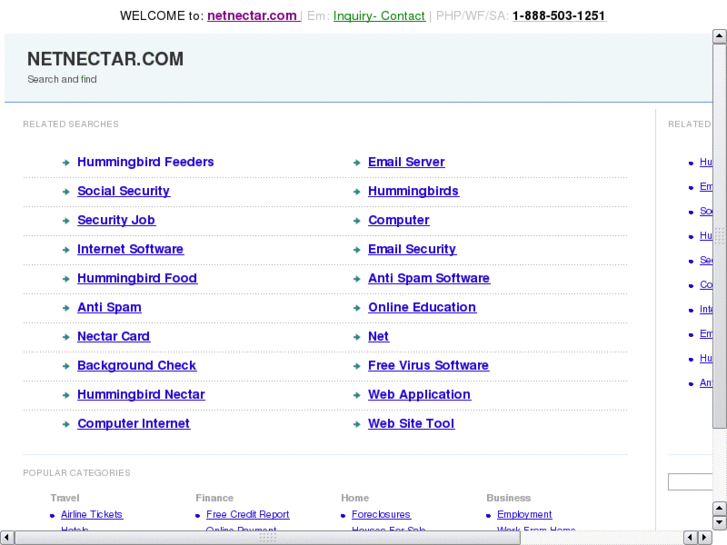Open the Computer Internet link
This screenshot has height=545, width=727.
point(133,423)
